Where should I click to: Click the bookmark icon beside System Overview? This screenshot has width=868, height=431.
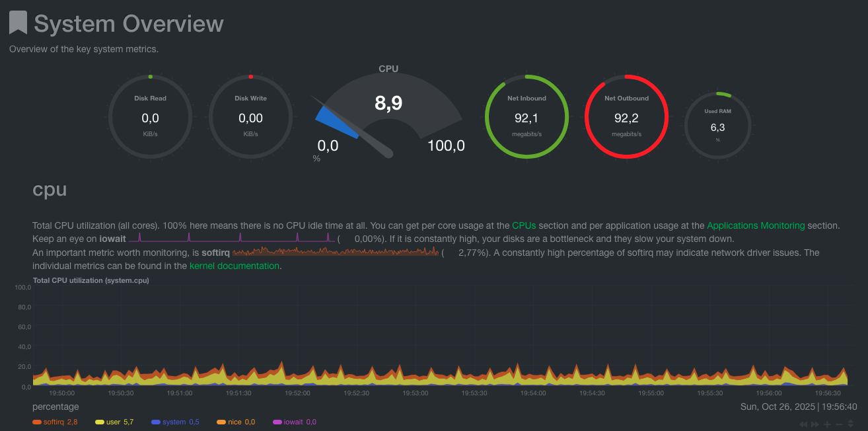[x=18, y=23]
